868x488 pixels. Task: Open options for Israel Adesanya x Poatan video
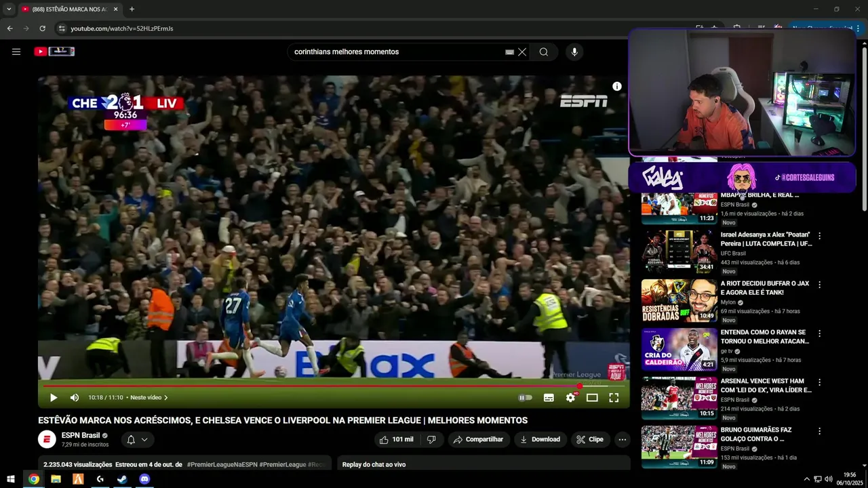[x=819, y=237]
